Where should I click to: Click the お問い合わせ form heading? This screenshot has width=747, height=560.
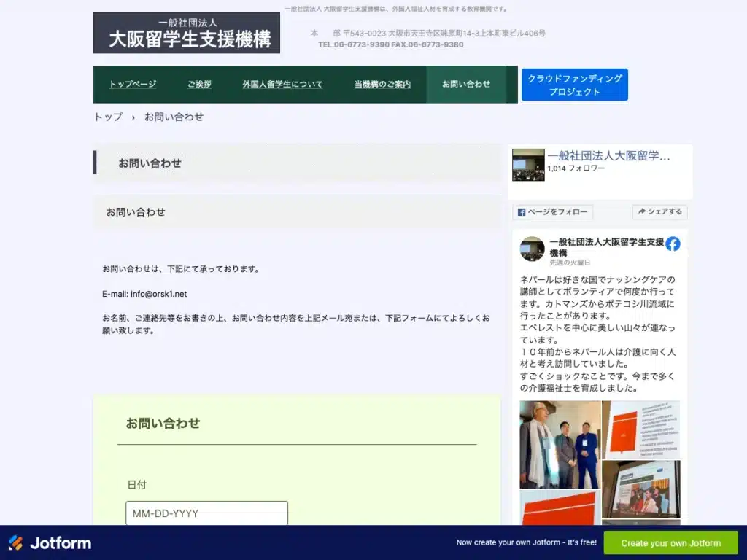163,424
